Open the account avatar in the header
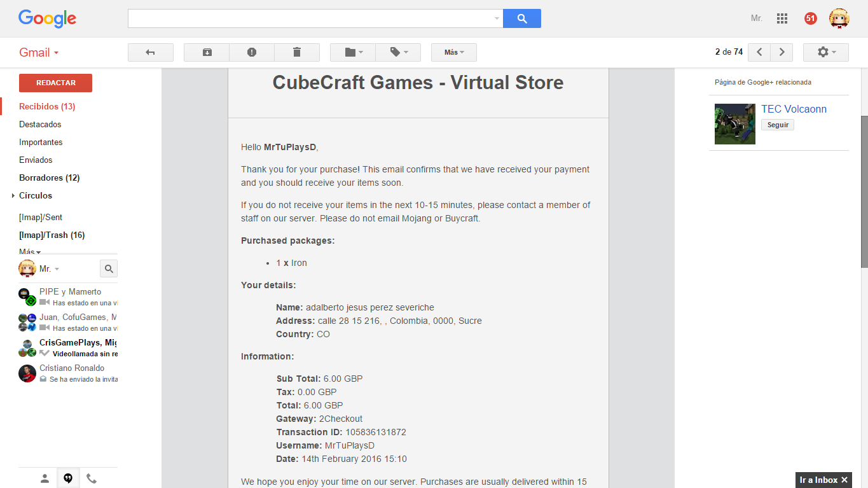868x488 pixels. [x=839, y=18]
